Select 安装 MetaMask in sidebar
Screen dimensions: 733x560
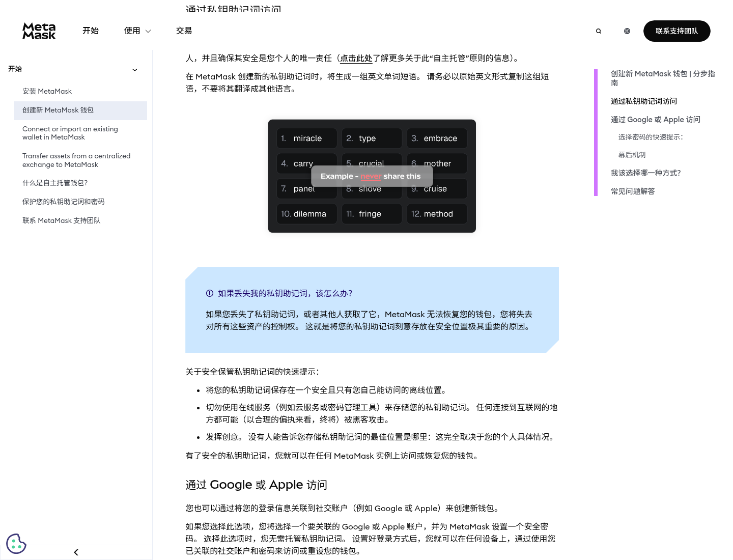[x=47, y=92]
